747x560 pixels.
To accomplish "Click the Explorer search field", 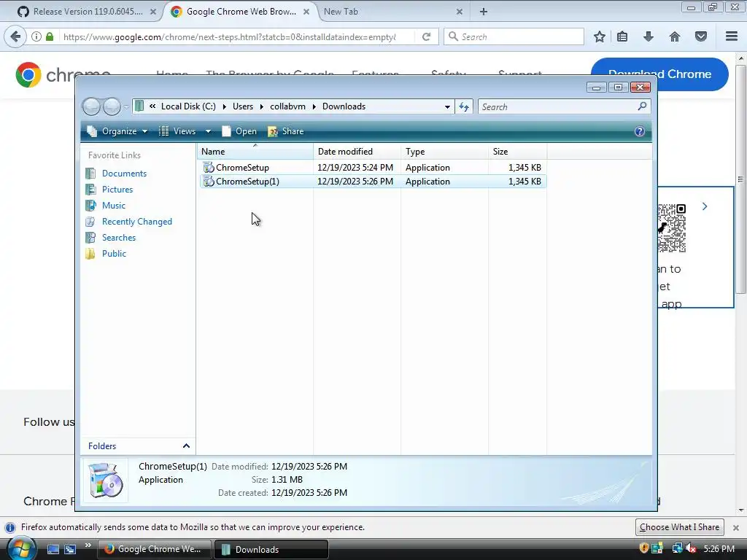I will pyautogui.click(x=557, y=106).
